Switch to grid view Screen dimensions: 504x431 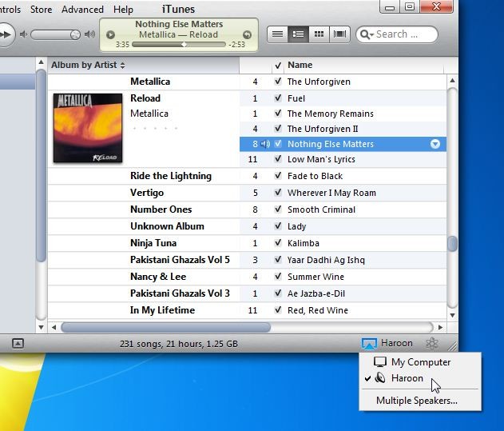coord(319,34)
